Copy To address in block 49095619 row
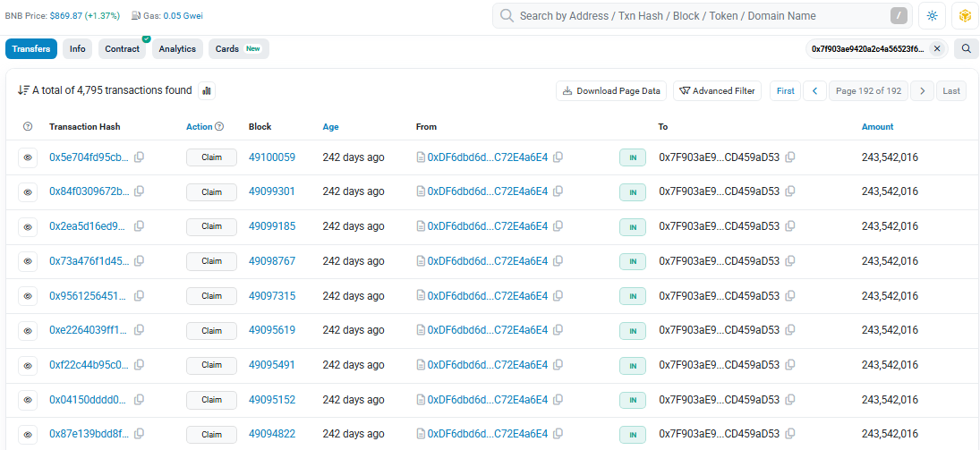 [790, 330]
